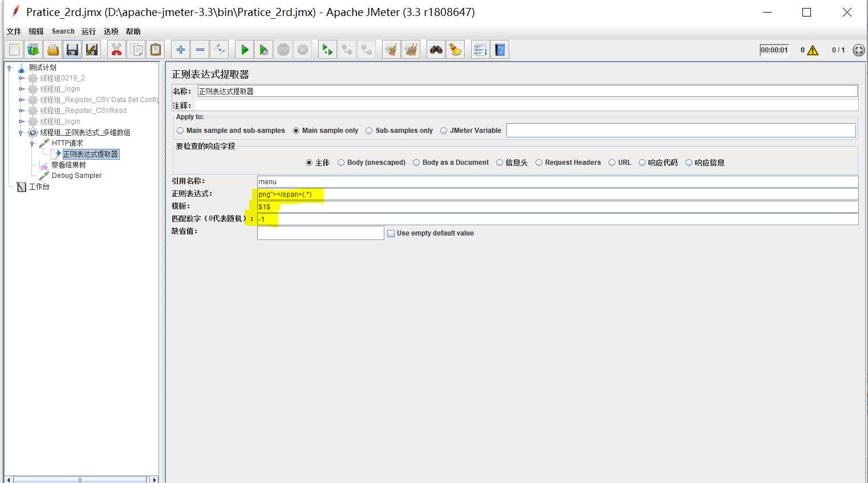Click the Collapse All minus icon
868x483 pixels.
200,50
